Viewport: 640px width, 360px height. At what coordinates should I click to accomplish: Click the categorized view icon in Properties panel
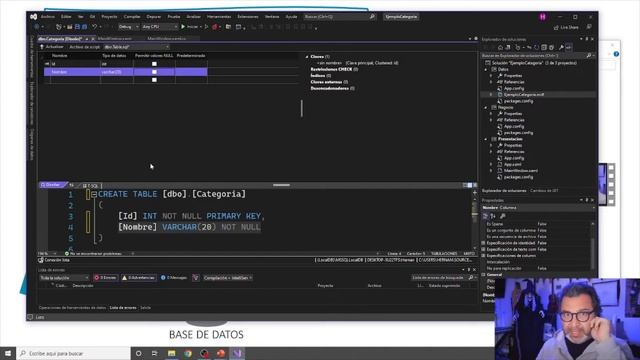click(x=485, y=216)
